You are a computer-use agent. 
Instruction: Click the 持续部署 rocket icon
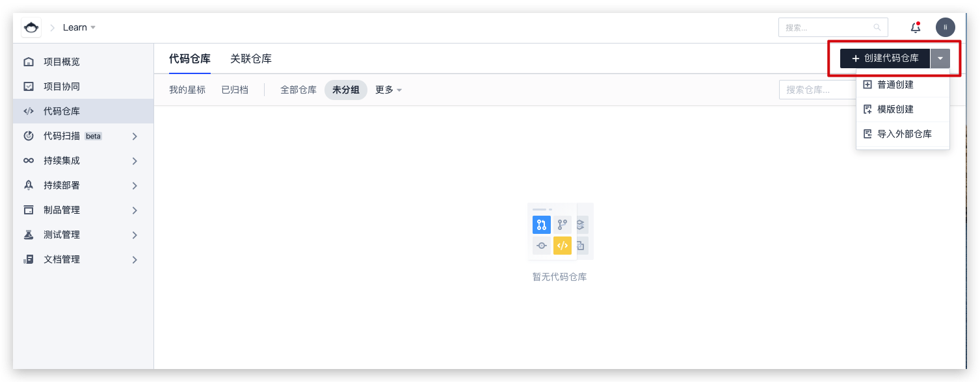pos(29,185)
